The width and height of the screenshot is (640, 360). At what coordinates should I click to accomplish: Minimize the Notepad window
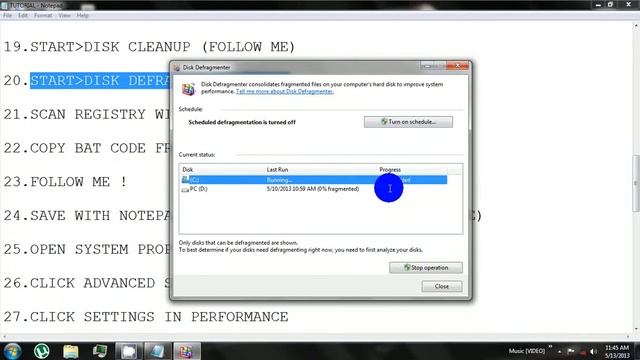coord(598,5)
